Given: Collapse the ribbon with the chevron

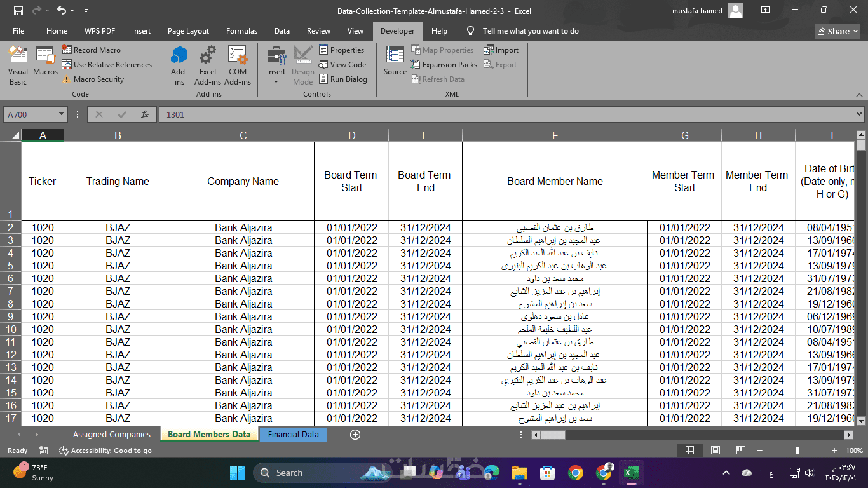Looking at the screenshot, I should 858,94.
